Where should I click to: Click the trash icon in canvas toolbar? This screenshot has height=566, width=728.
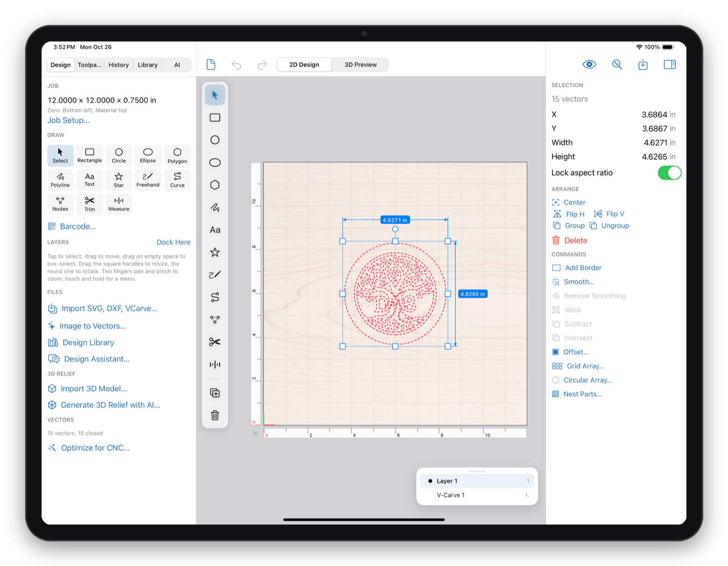(x=215, y=415)
